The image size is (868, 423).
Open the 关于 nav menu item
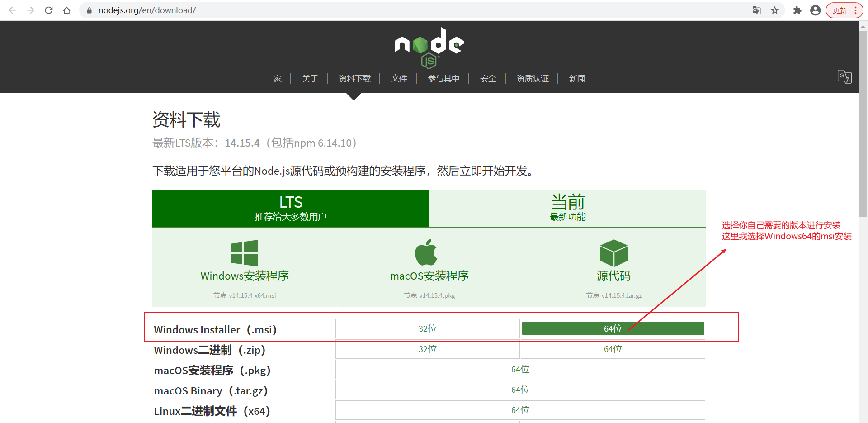(x=310, y=79)
